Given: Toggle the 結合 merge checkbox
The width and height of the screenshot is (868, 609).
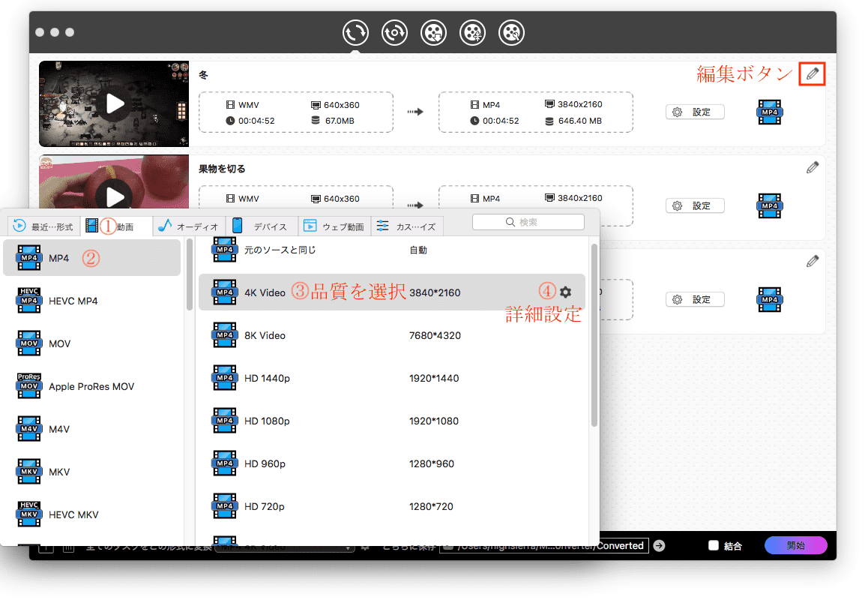Looking at the screenshot, I should tap(714, 546).
